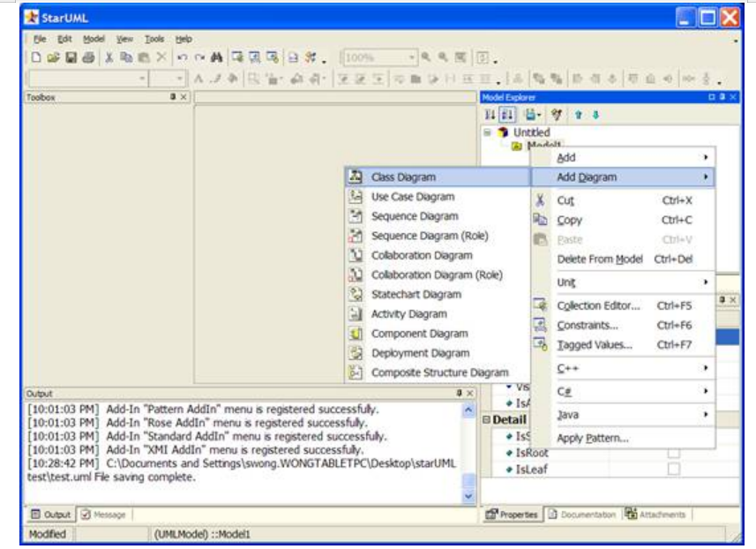Click the Collection Editor icon in context menu
756x549 pixels.
click(x=540, y=305)
